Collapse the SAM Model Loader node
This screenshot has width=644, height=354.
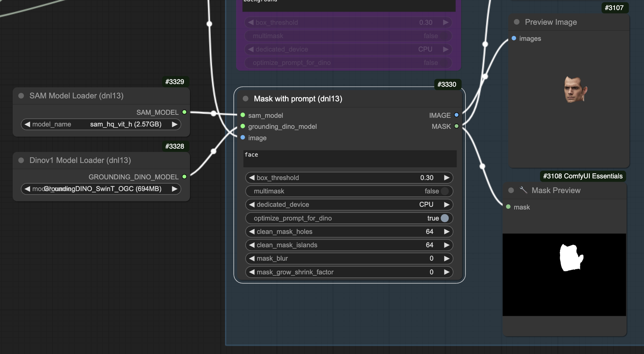[21, 96]
